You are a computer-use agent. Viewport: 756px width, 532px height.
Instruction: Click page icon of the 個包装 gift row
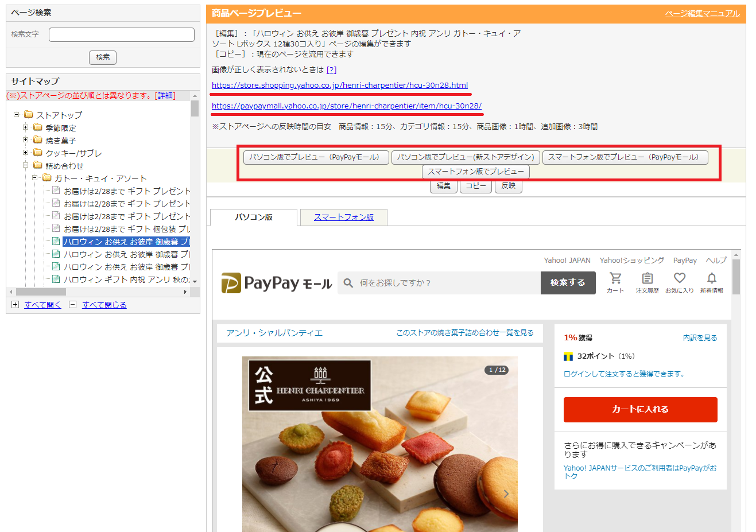(x=56, y=228)
